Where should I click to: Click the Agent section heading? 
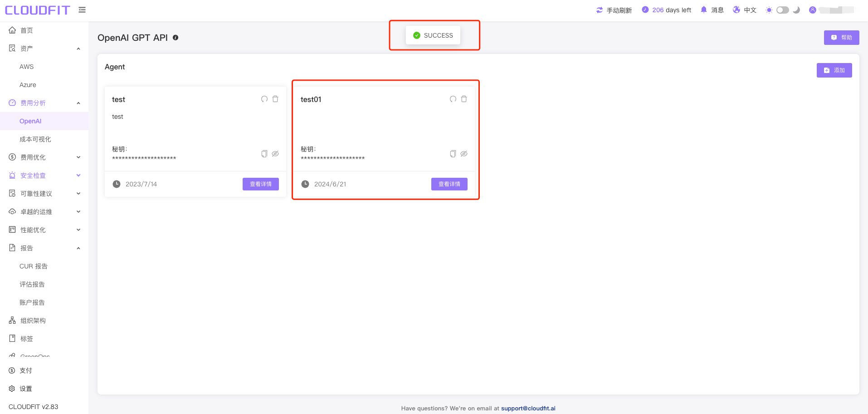click(x=115, y=67)
